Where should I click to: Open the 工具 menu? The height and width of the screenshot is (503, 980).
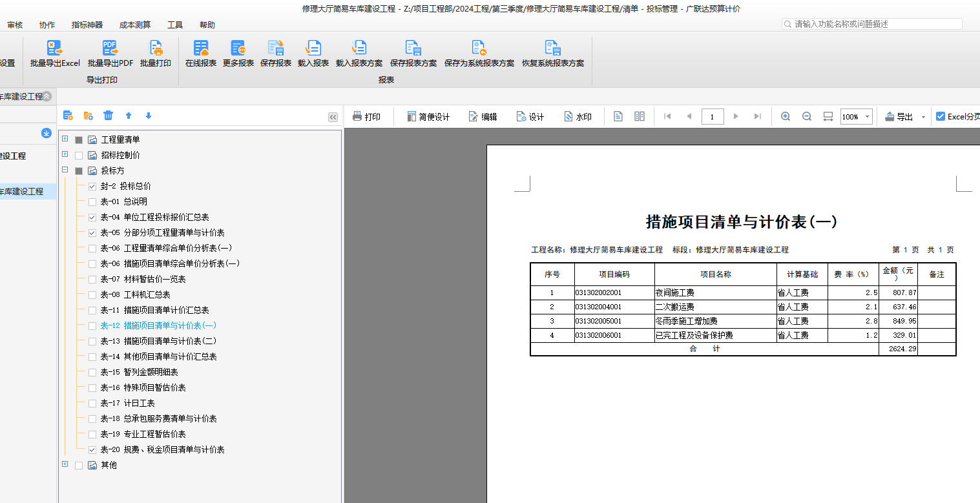point(175,25)
